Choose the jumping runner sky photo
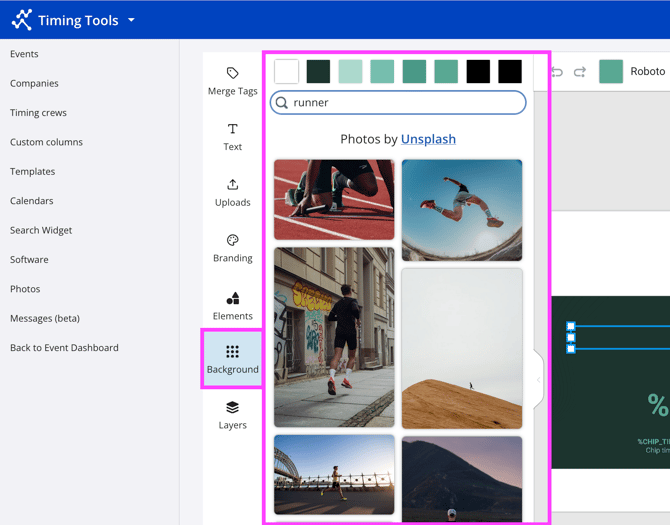670x525 pixels. tap(462, 210)
